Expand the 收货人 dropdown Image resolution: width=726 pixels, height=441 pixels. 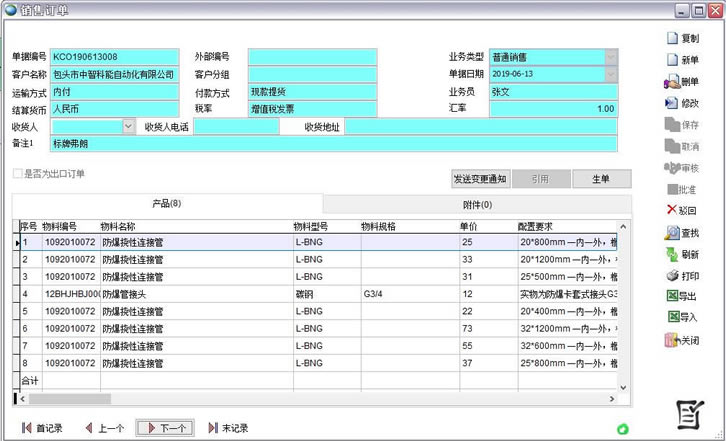point(129,126)
